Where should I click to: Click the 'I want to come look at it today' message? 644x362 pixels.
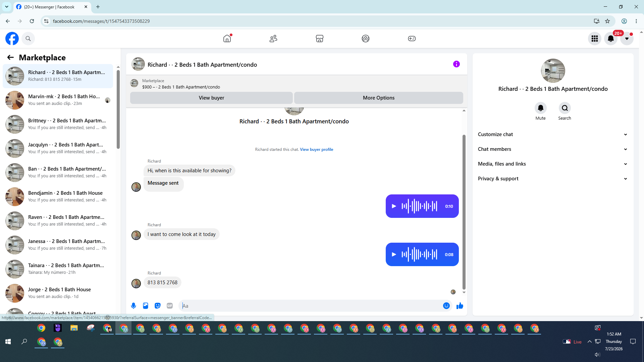coord(181,234)
